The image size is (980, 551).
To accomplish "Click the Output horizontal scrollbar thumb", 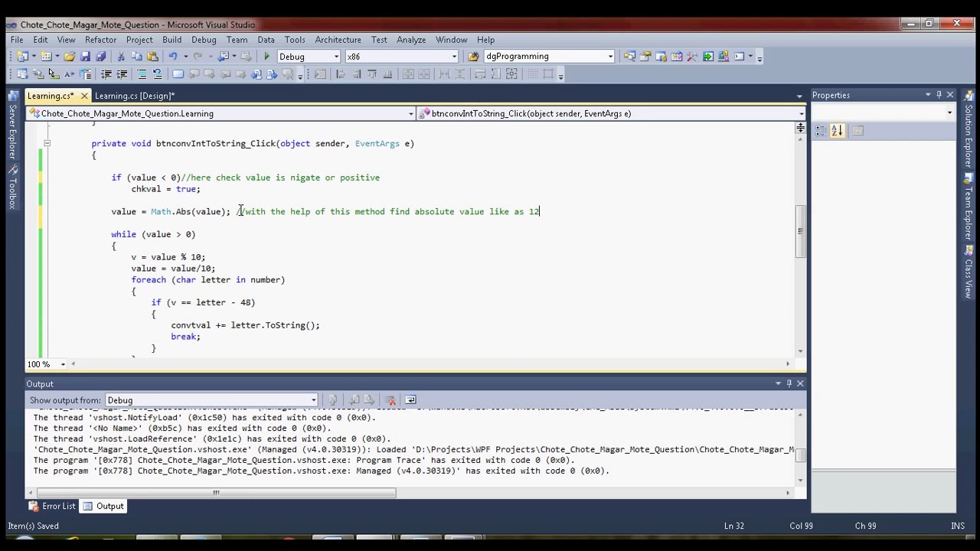I will [214, 493].
